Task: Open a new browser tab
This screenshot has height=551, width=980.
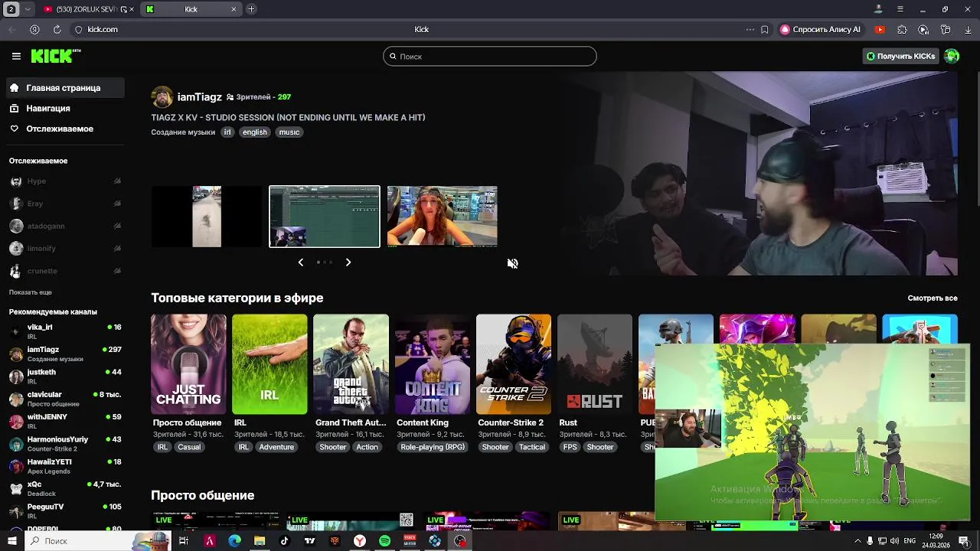Action: click(x=251, y=9)
